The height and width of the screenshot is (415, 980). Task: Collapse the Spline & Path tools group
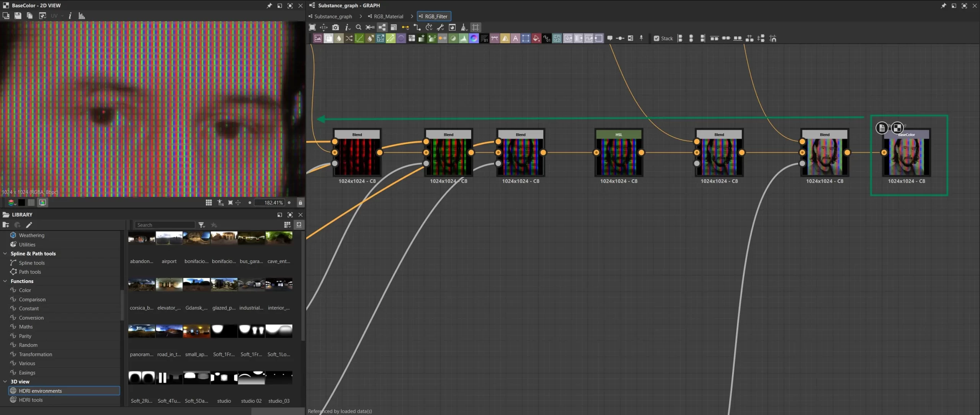tap(5, 253)
